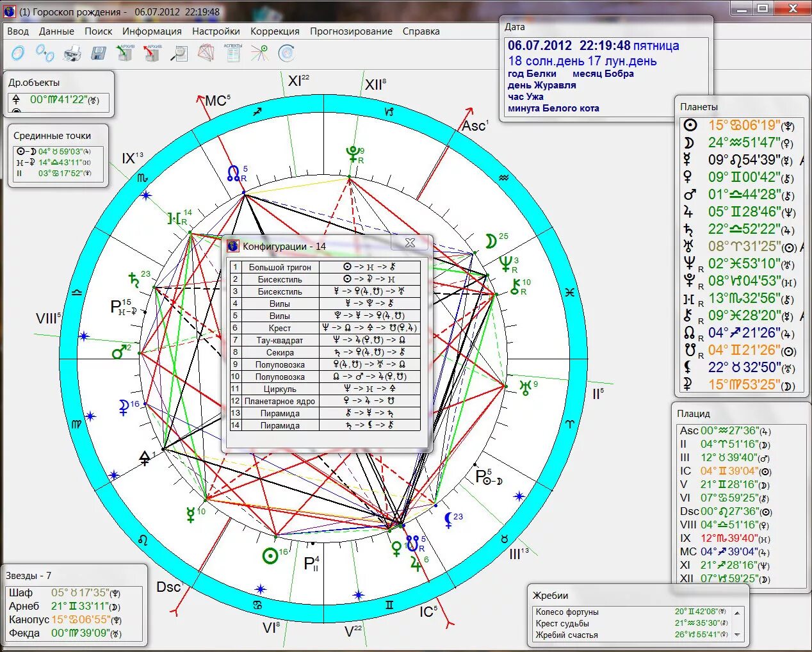Select the Секира configuration row
The width and height of the screenshot is (812, 652).
pos(325,352)
